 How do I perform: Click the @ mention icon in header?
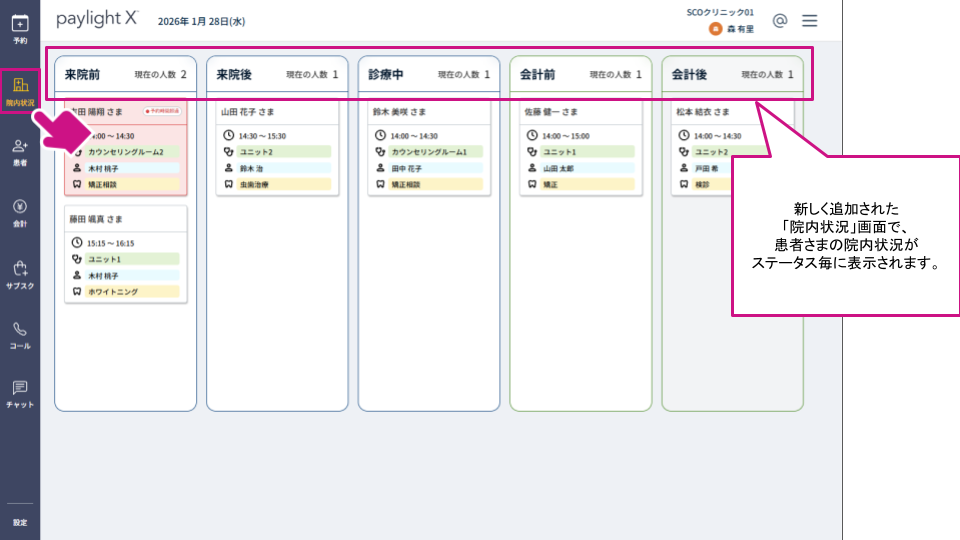pyautogui.click(x=779, y=21)
